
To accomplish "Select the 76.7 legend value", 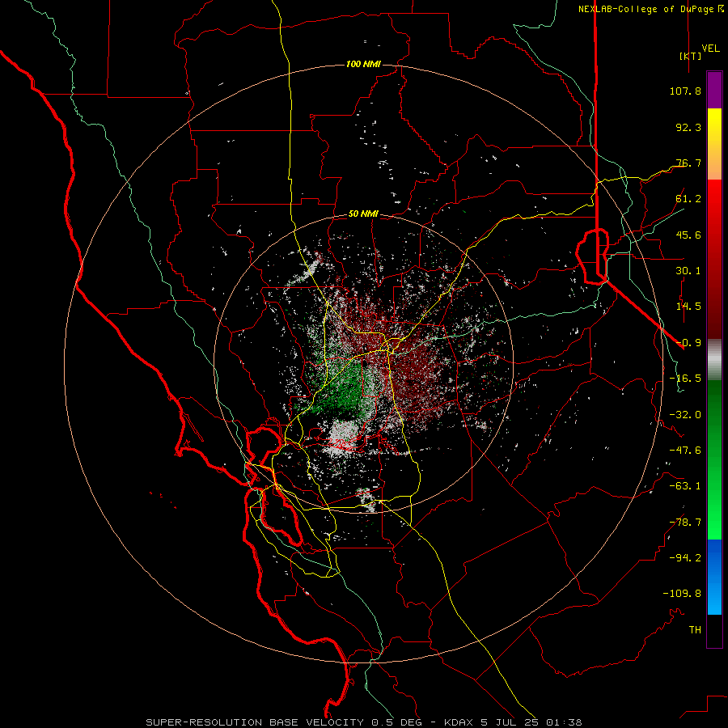I will point(688,163).
